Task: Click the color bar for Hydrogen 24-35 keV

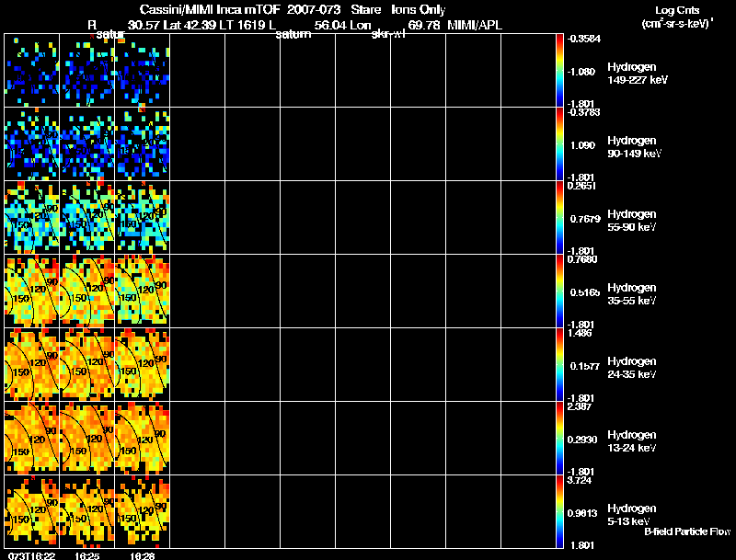Action: click(559, 364)
